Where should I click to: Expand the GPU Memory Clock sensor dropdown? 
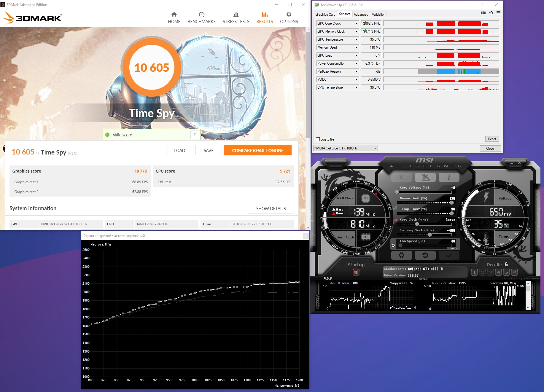[x=356, y=31]
